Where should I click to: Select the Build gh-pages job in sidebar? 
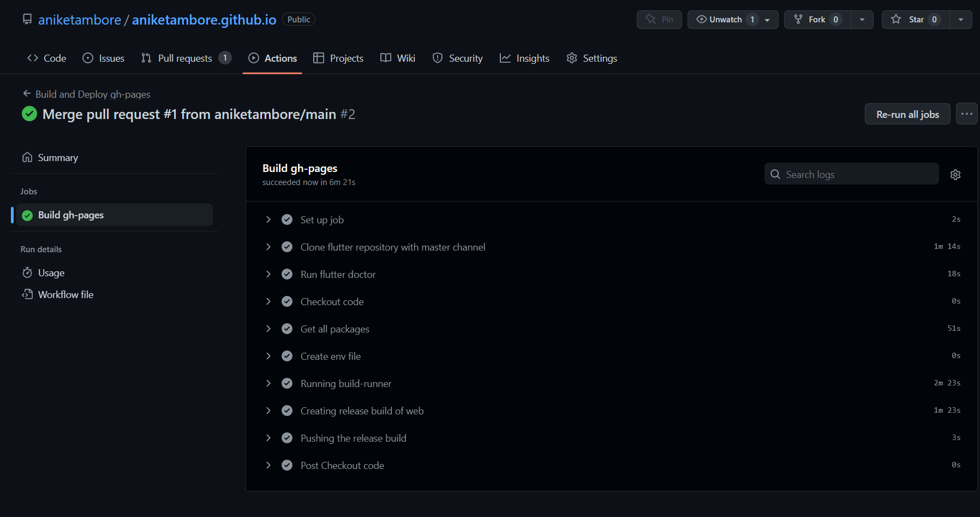click(x=115, y=215)
